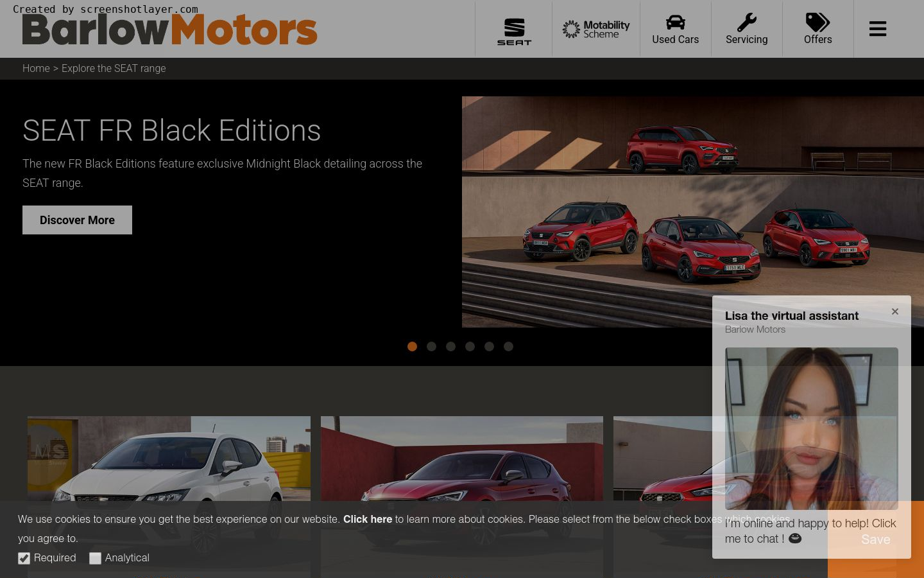Open the dark red SEAT Leon car card
The height and width of the screenshot is (578, 924).
click(462, 497)
